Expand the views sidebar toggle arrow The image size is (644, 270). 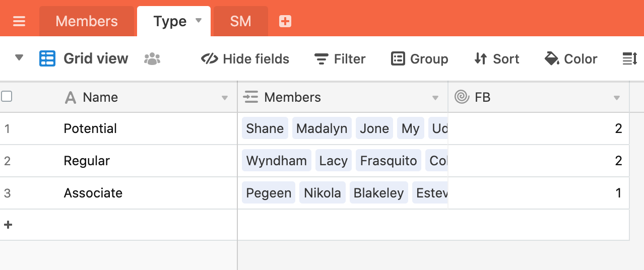[19, 57]
